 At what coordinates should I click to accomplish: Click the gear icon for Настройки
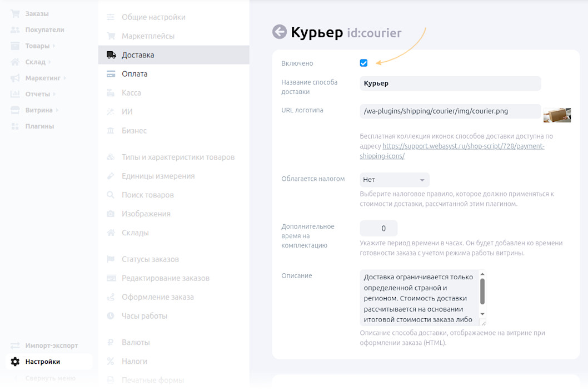[15, 362]
